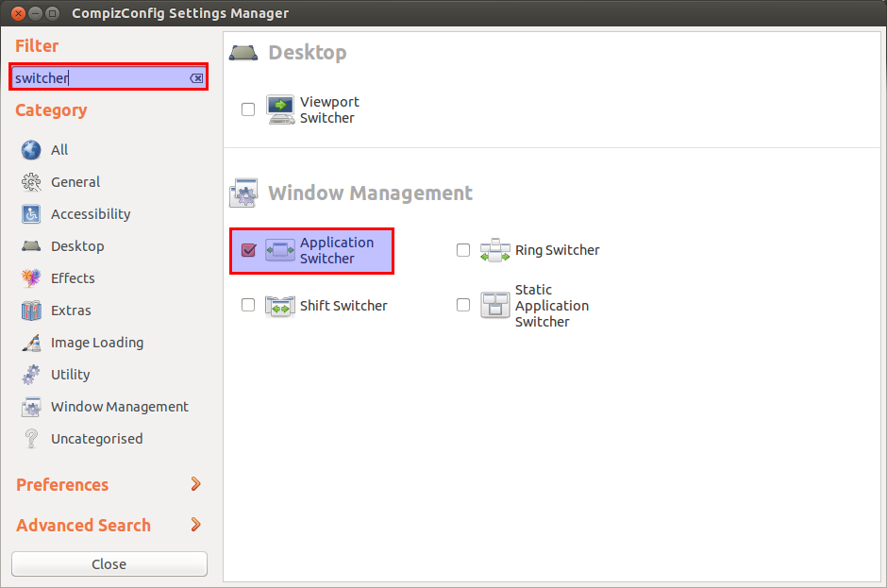Open Shift Switcher settings via its label
The width and height of the screenshot is (887, 588).
point(343,306)
